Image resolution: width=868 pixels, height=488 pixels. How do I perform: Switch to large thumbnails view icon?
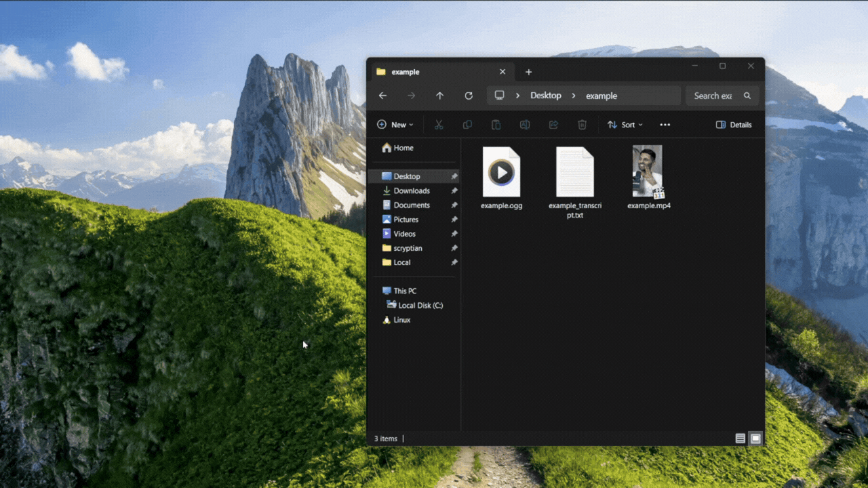[x=755, y=439]
